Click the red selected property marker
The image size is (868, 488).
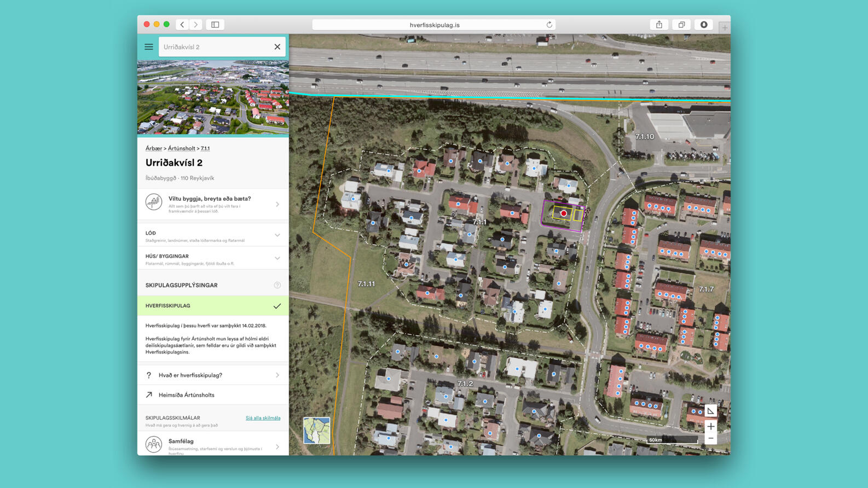coord(563,213)
